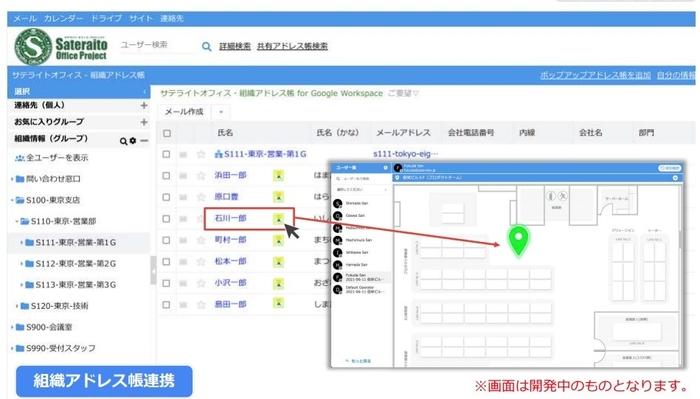700x399 pixels.
Task: Collapse the 選択 side panel chevron
Action: pyautogui.click(x=145, y=91)
